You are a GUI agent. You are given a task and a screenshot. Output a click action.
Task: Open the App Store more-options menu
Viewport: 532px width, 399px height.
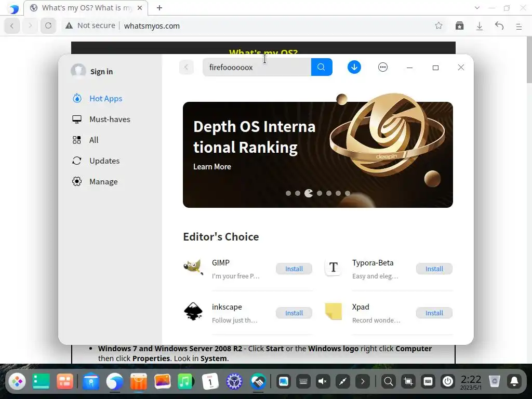383,67
